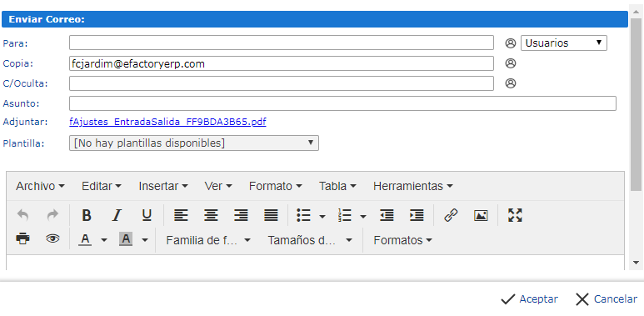Click the insert image icon
Image resolution: width=644 pixels, height=316 pixels.
click(x=481, y=215)
